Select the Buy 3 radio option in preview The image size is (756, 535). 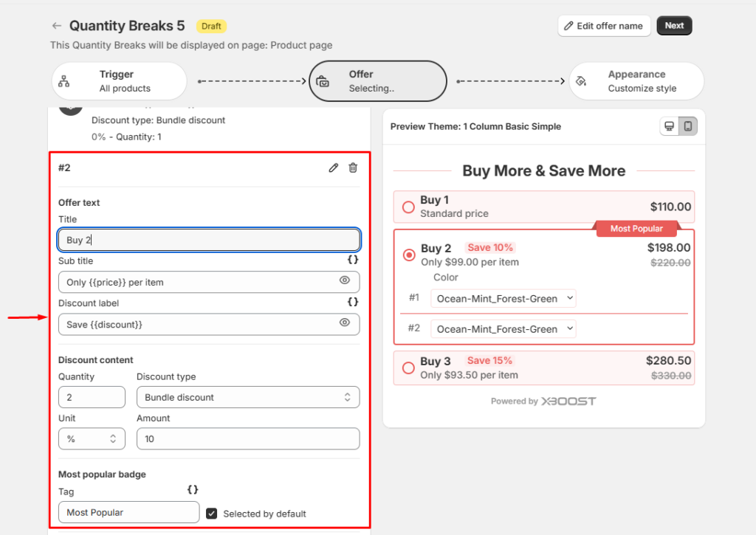coord(408,367)
